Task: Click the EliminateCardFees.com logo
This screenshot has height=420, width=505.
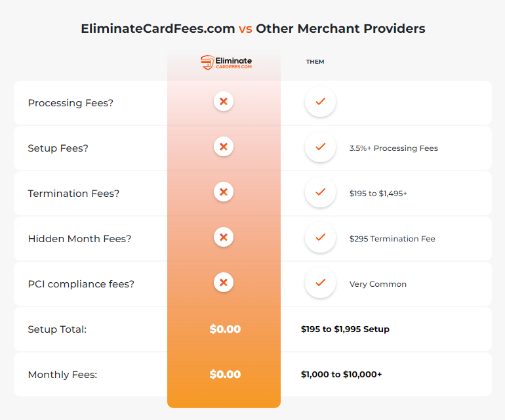Action: tap(226, 62)
